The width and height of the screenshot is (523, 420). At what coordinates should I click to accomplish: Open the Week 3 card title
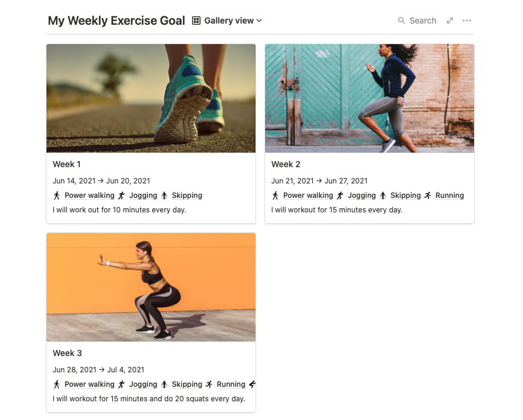tap(67, 353)
